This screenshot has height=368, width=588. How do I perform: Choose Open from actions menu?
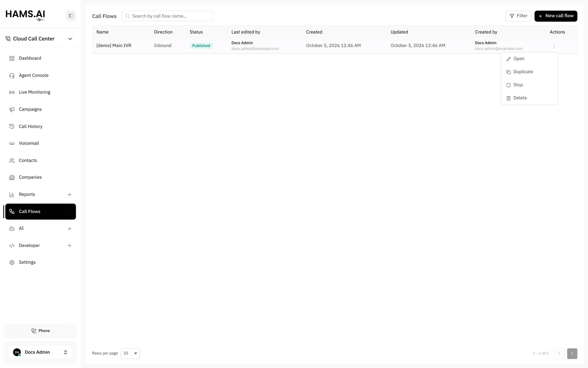(529, 59)
